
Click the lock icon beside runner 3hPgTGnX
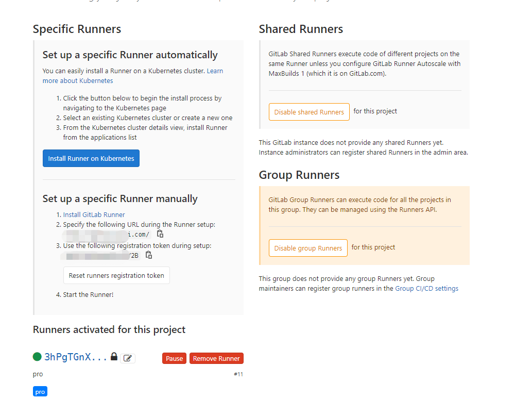(114, 357)
